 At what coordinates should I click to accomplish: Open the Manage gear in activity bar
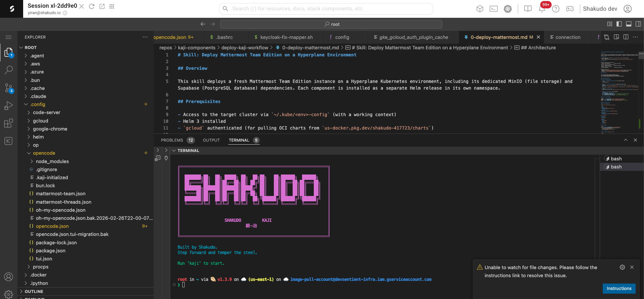(8, 294)
